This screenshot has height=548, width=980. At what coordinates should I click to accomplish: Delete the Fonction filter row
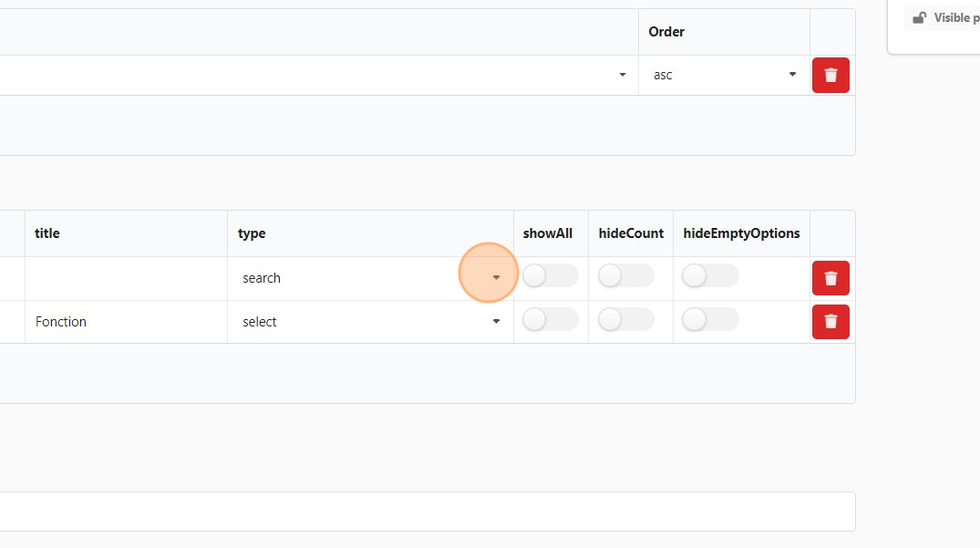tap(830, 322)
